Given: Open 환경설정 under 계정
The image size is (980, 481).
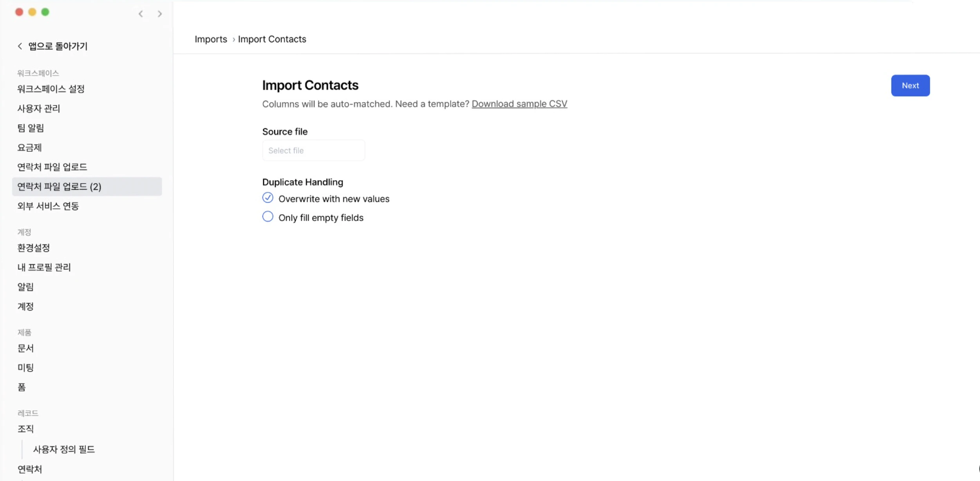Looking at the screenshot, I should [34, 248].
